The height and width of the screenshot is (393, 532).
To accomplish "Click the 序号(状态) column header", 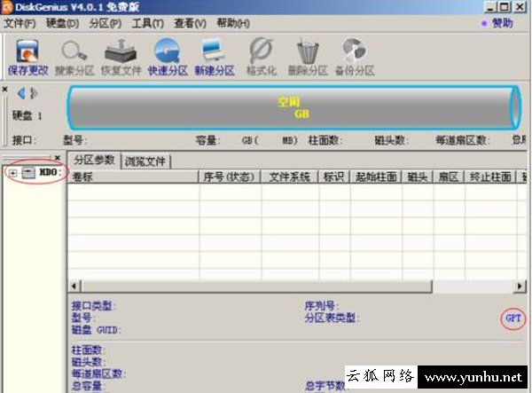I will (230, 177).
